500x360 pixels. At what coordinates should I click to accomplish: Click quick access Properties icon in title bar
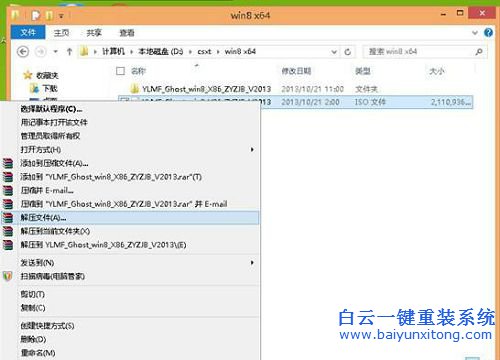click(x=36, y=15)
